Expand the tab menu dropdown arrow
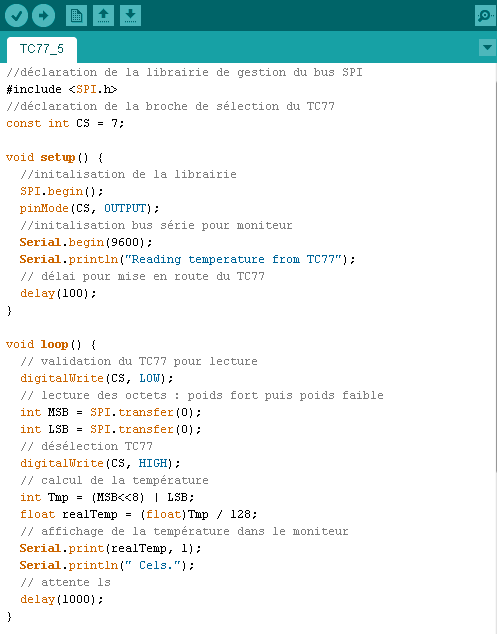 pos(487,48)
